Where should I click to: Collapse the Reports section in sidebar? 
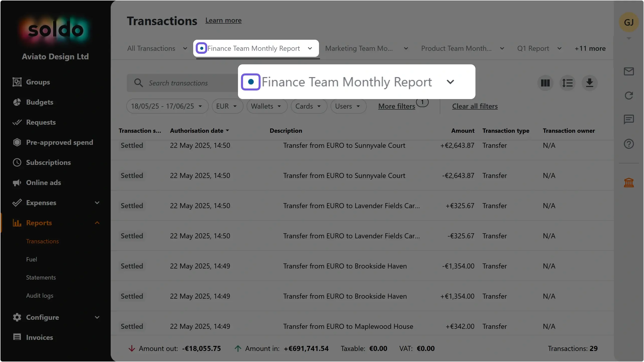[97, 223]
